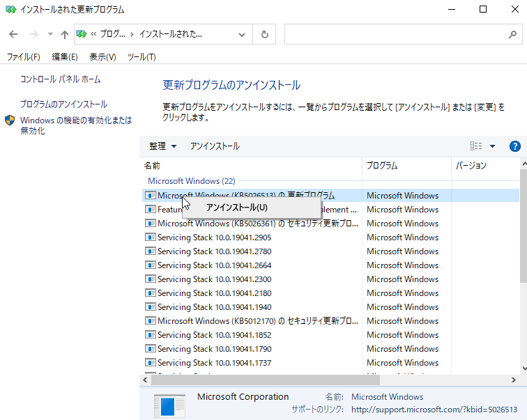Open the 整理 dropdown menu
Image resolution: width=527 pixels, height=420 pixels.
[162, 146]
